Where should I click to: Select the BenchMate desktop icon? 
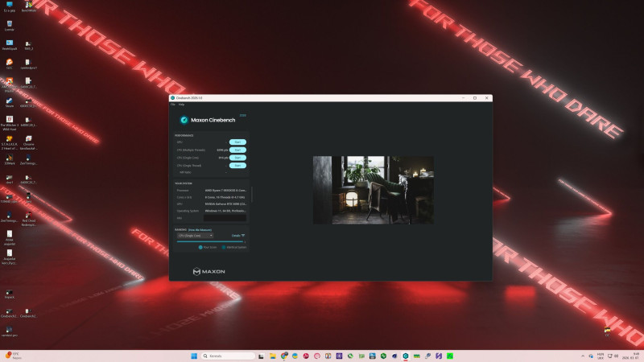click(28, 6)
